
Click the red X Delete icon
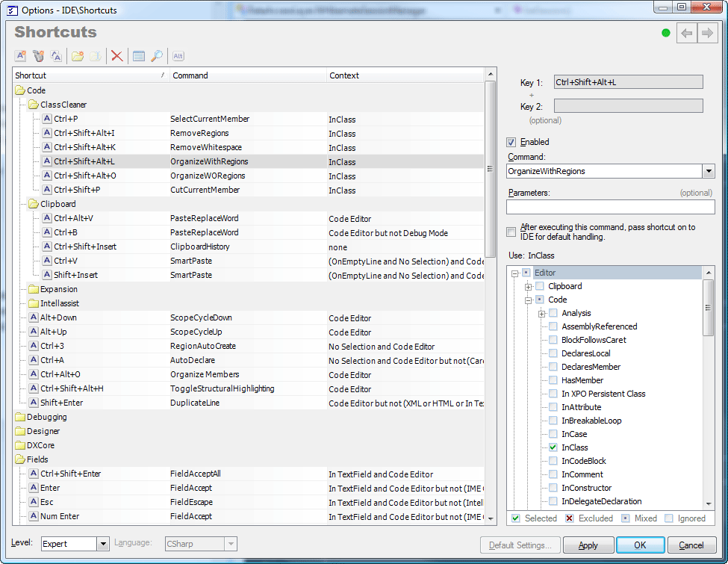pyautogui.click(x=117, y=56)
